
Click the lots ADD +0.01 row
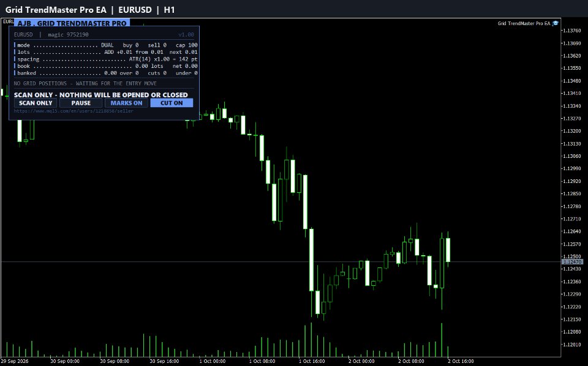tap(106, 52)
